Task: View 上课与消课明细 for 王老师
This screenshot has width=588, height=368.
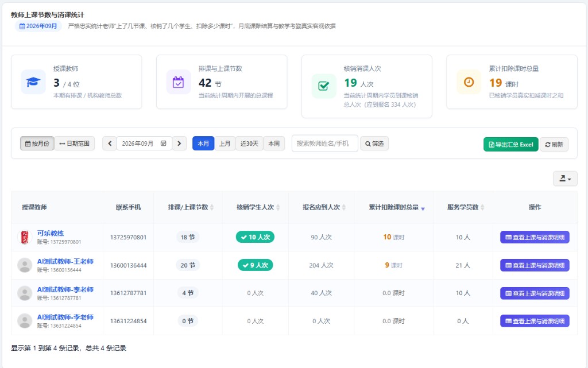Action: (x=535, y=265)
